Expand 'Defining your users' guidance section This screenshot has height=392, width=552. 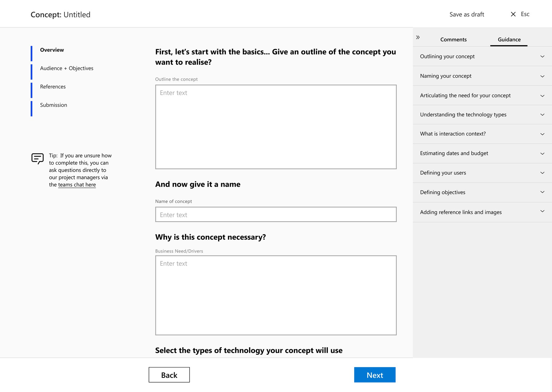pyautogui.click(x=482, y=173)
